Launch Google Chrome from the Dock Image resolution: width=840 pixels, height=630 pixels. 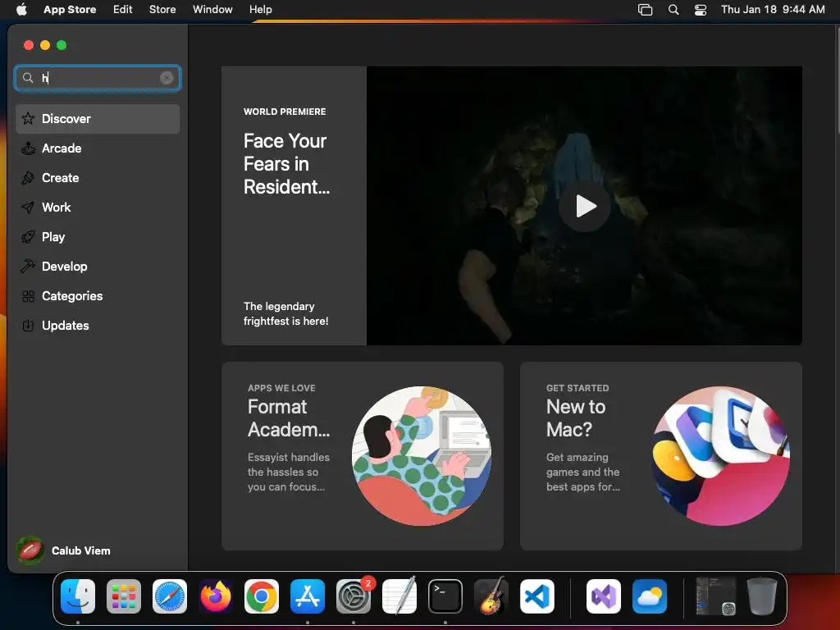pyautogui.click(x=262, y=596)
